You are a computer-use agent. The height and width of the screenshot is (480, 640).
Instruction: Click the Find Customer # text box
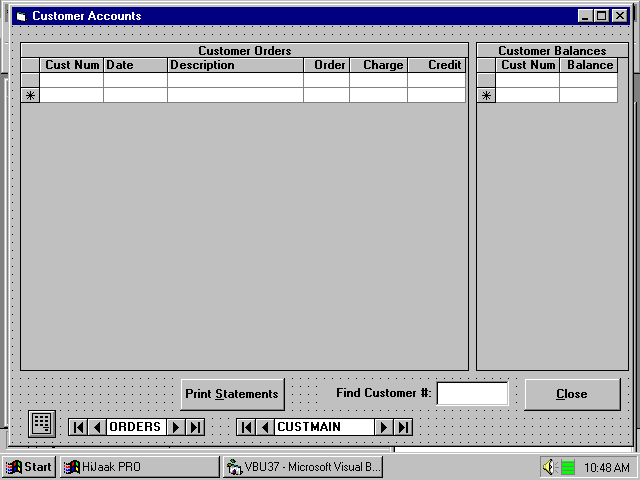click(472, 394)
